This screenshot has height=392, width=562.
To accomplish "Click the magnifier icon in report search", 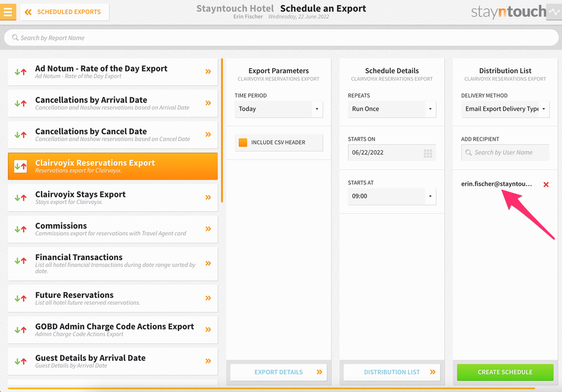I will pyautogui.click(x=15, y=37).
